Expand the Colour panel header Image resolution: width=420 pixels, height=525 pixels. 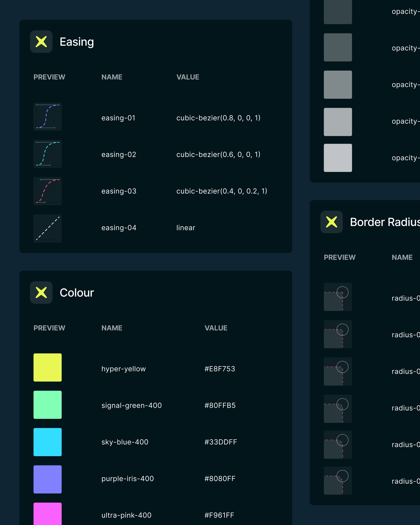(x=77, y=293)
